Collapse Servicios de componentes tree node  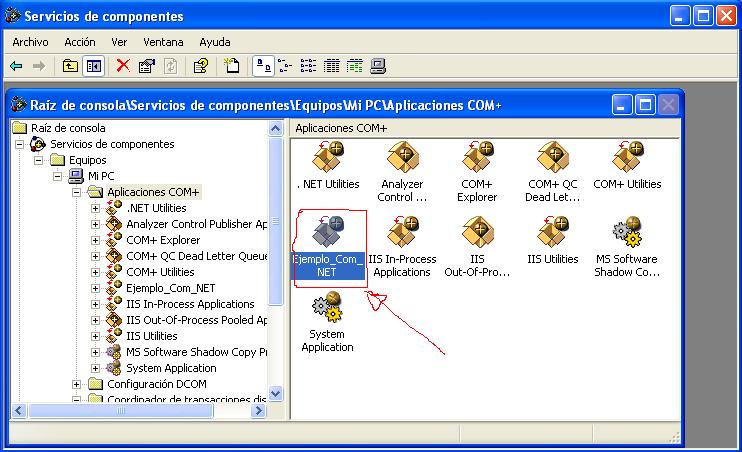19,144
